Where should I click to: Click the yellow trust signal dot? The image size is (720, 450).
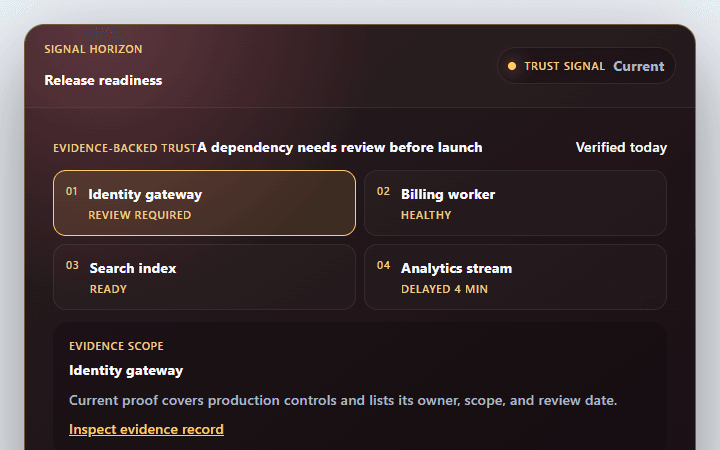pyautogui.click(x=512, y=66)
